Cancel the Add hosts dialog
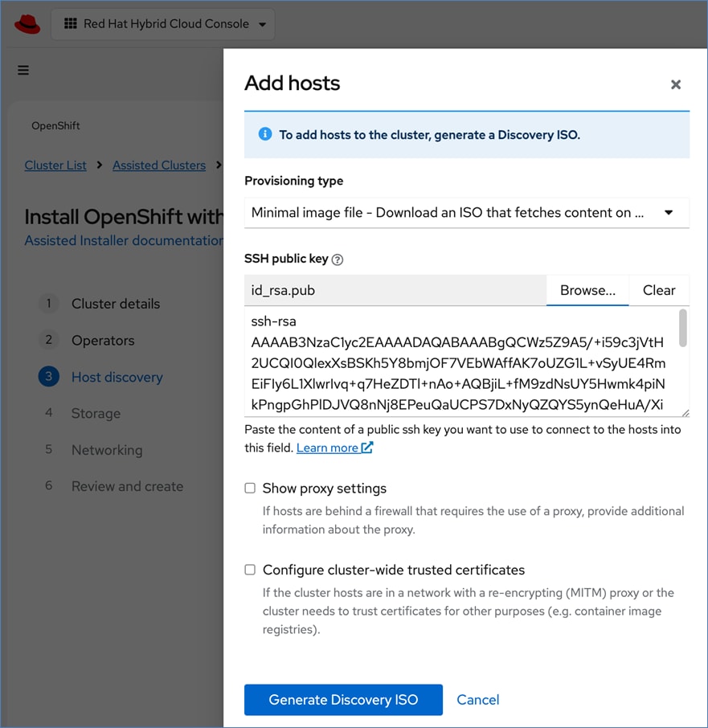This screenshot has height=728, width=708. point(477,700)
